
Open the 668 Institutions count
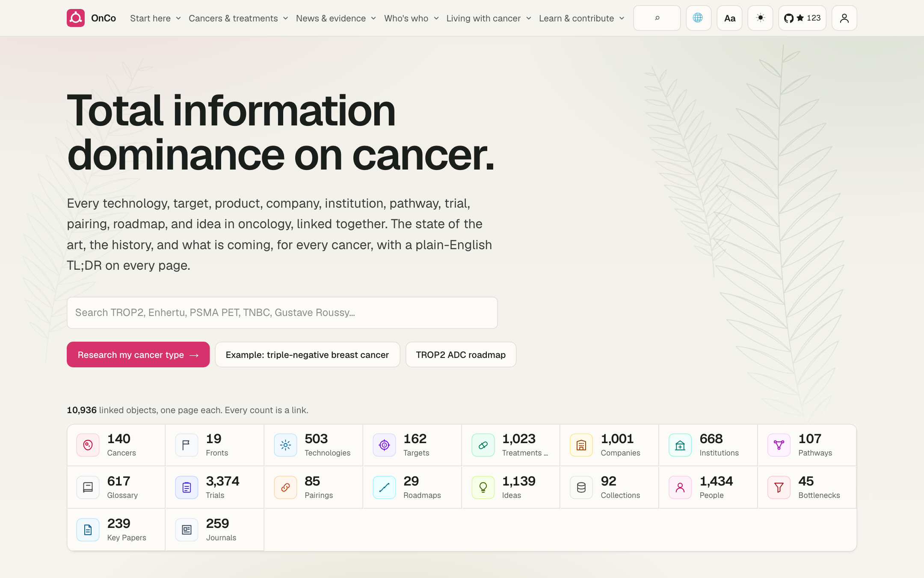coord(708,445)
